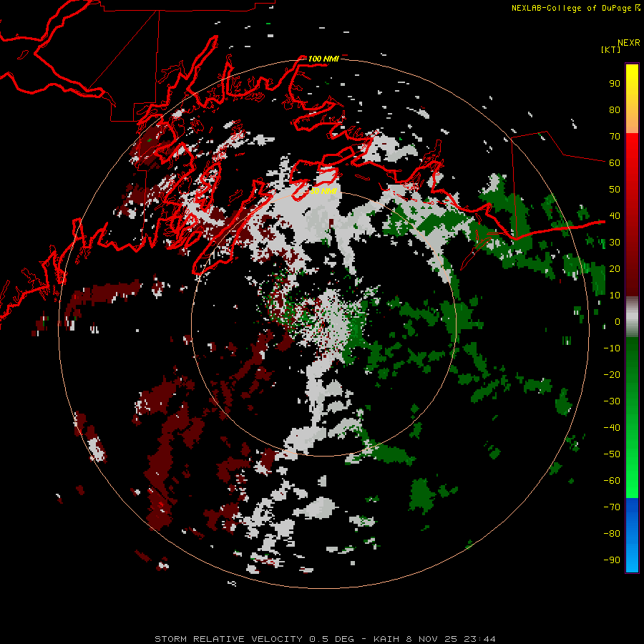Click the 70 value on the color scale

click(x=615, y=137)
